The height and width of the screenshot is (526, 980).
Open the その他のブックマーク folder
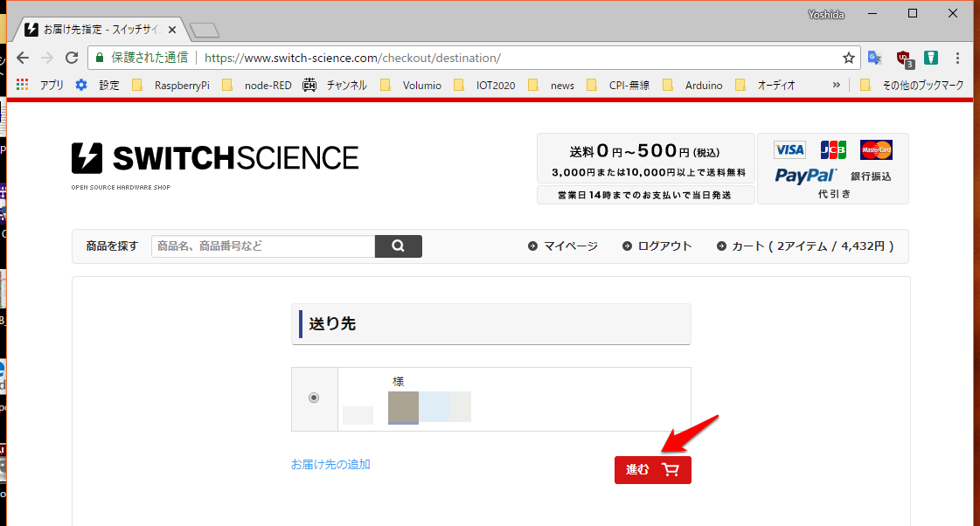tap(913, 85)
